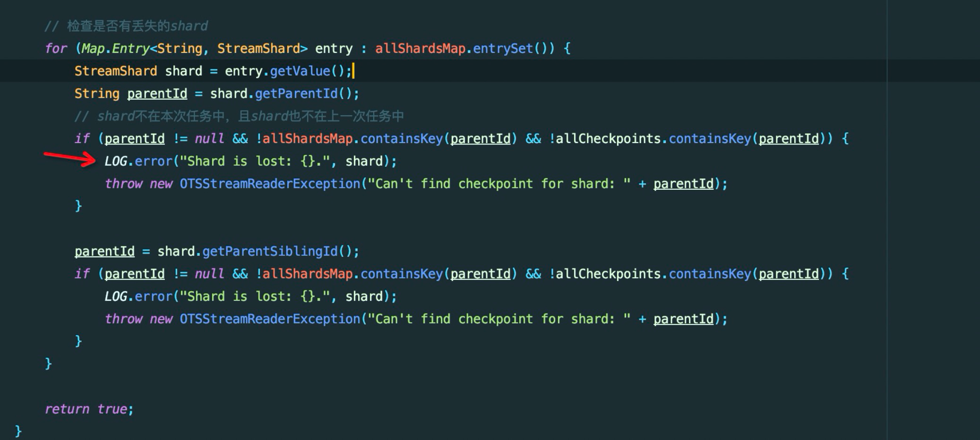Click the StreamShard type name
980x440 pixels.
click(x=116, y=70)
